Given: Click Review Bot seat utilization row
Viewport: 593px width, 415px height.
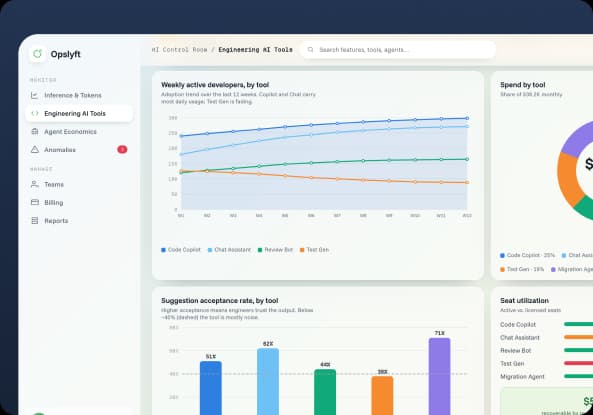Looking at the screenshot, I should [x=546, y=351].
